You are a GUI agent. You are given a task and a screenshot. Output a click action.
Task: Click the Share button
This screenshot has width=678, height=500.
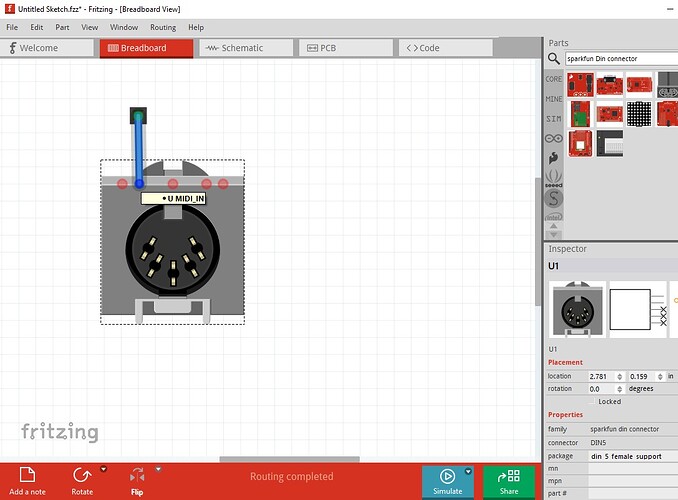(509, 481)
